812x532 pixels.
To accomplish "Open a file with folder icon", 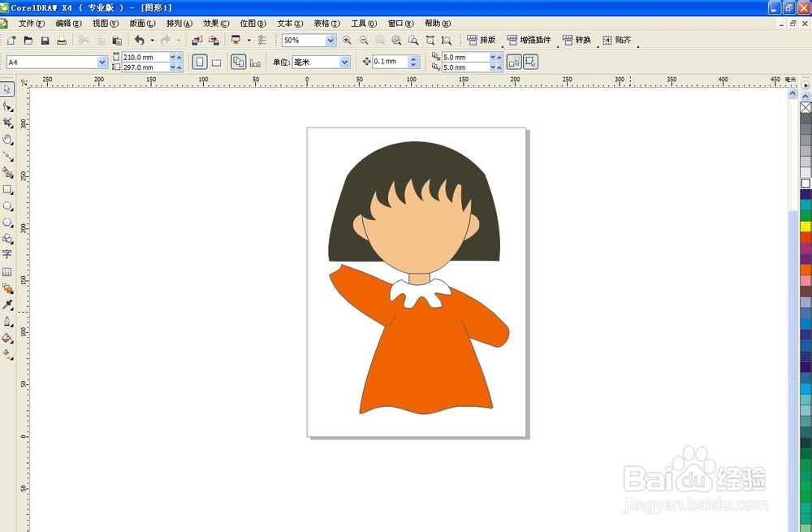I will tap(28, 40).
